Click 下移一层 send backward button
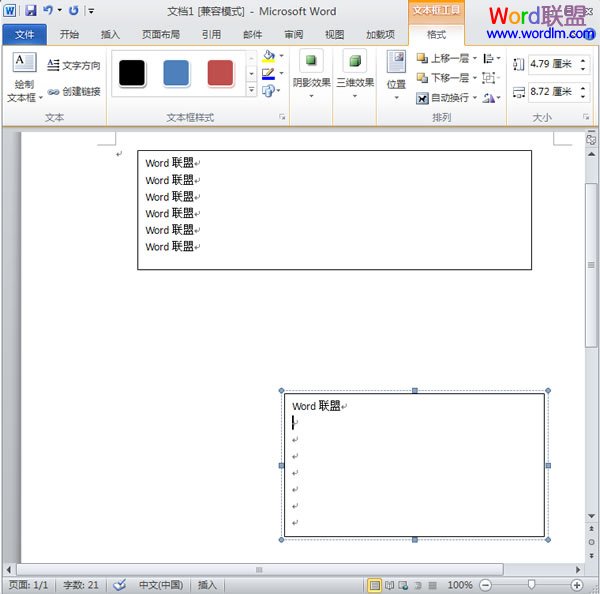This screenshot has height=594, width=600. point(442,78)
